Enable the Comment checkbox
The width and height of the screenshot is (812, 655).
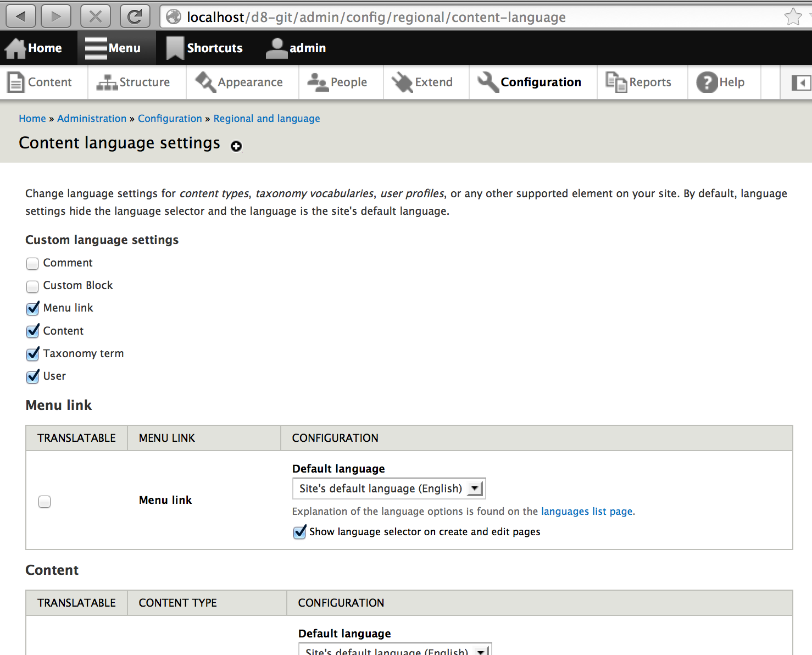point(32,264)
